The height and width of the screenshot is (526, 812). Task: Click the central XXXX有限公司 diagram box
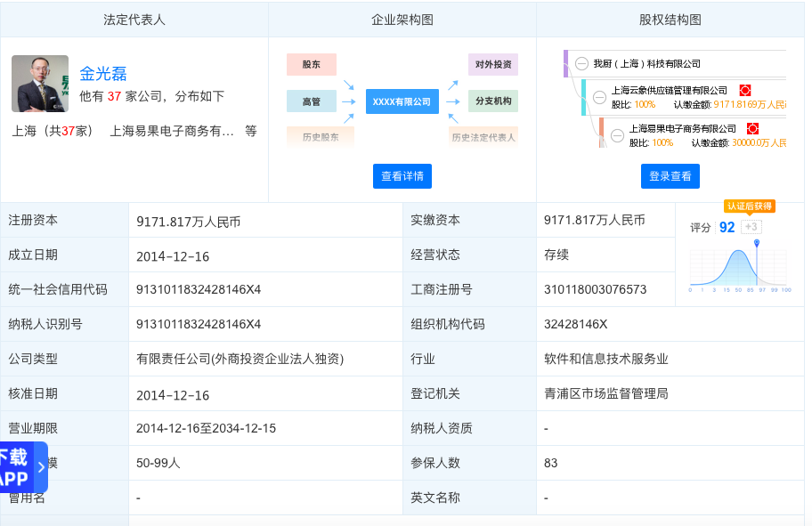click(x=401, y=101)
